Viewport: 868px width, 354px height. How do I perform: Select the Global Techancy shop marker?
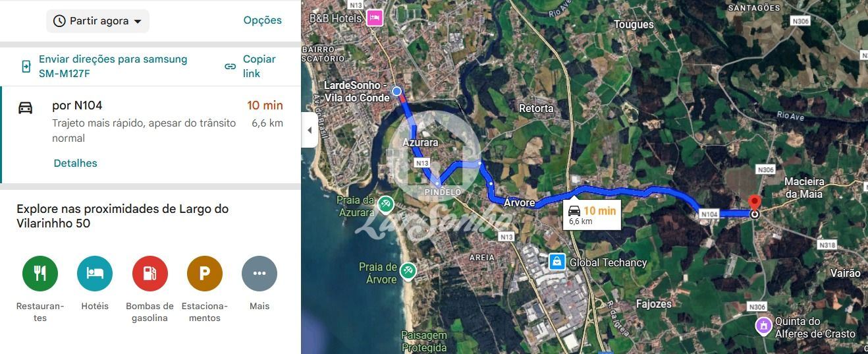pyautogui.click(x=557, y=262)
